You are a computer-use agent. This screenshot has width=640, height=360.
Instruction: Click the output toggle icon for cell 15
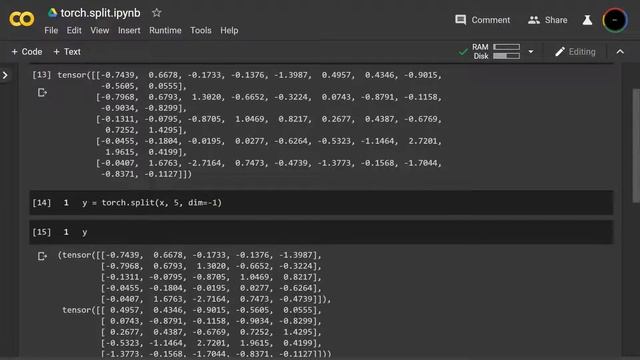[42, 256]
